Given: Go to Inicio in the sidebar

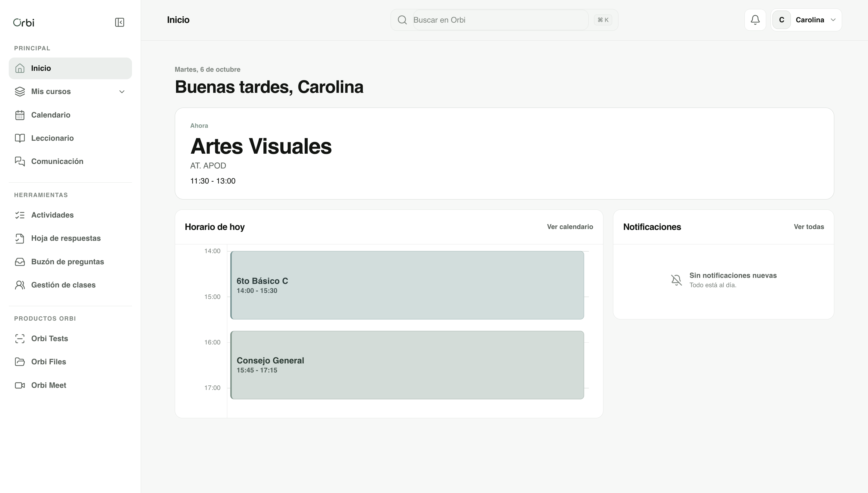Looking at the screenshot, I should tap(70, 68).
